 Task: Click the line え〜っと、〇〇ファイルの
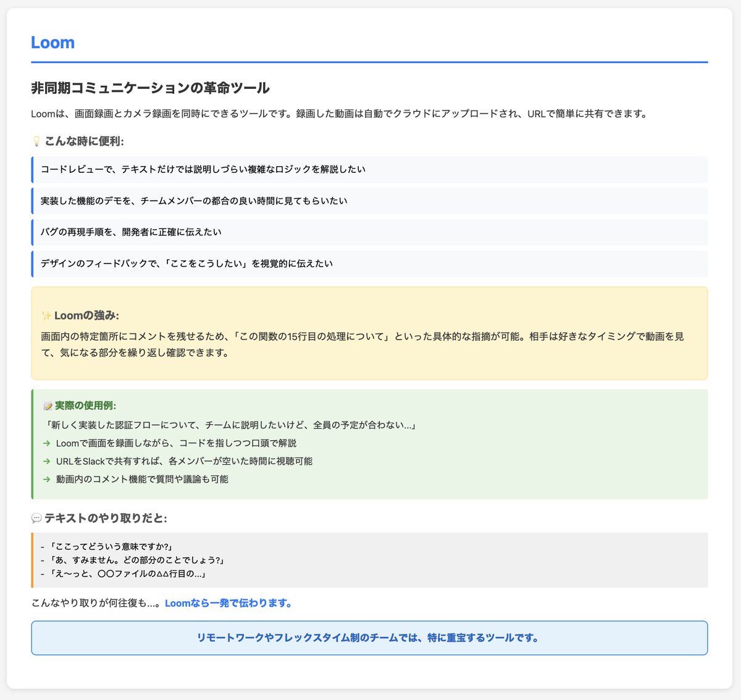[x=123, y=574]
